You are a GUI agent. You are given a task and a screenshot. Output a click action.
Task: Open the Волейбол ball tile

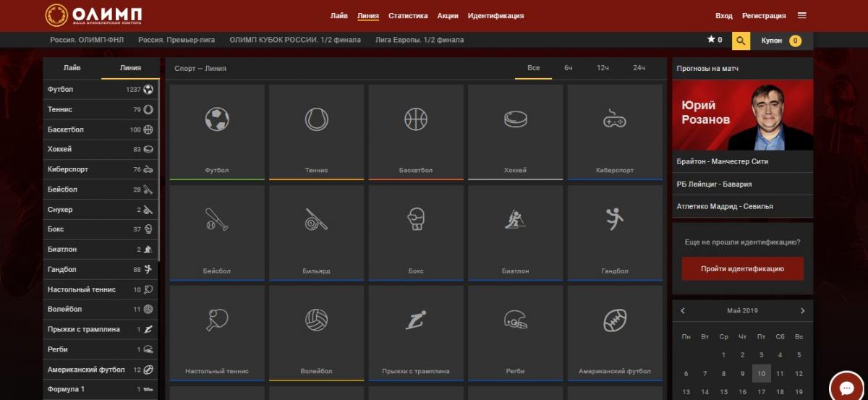(x=317, y=333)
